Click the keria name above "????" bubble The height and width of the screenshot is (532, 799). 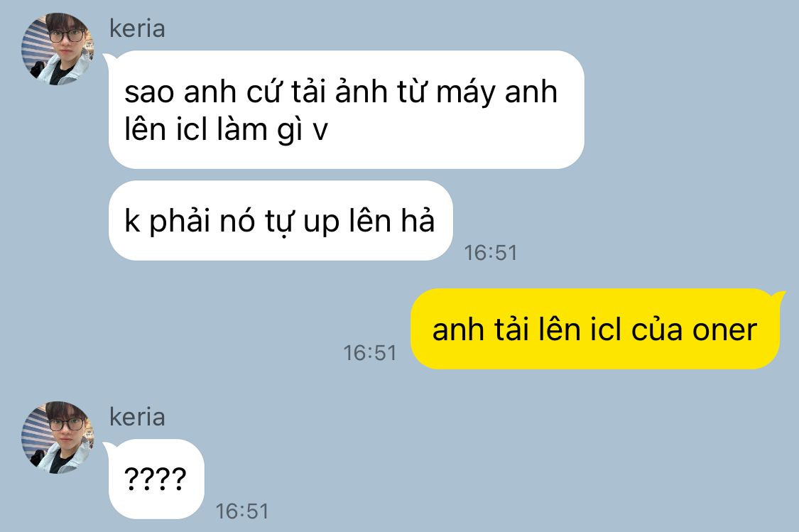coord(137,417)
